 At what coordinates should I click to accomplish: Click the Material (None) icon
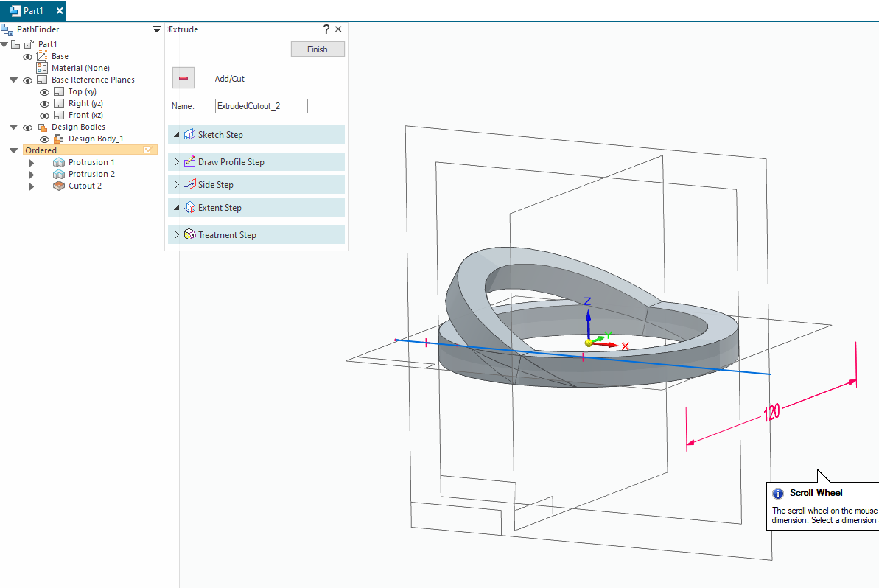[x=42, y=68]
